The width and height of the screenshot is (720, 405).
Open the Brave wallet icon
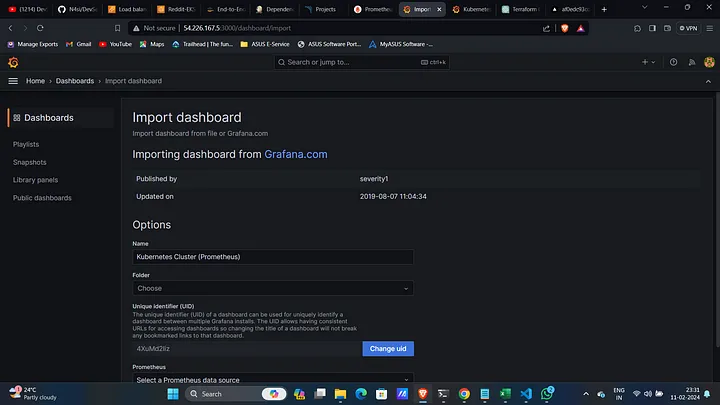pyautogui.click(x=667, y=28)
